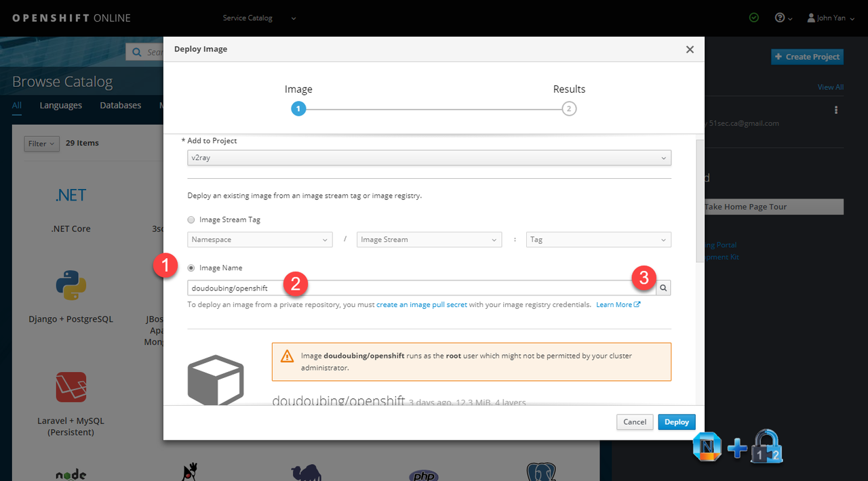Viewport: 868px width, 481px height.
Task: Click the OpenShift Online logo
Action: tap(71, 18)
